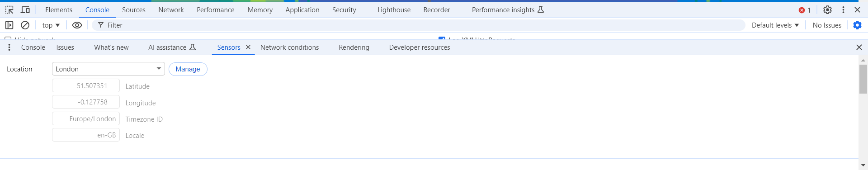Clear the console with the ban icon
The image size is (868, 170).
tap(25, 25)
